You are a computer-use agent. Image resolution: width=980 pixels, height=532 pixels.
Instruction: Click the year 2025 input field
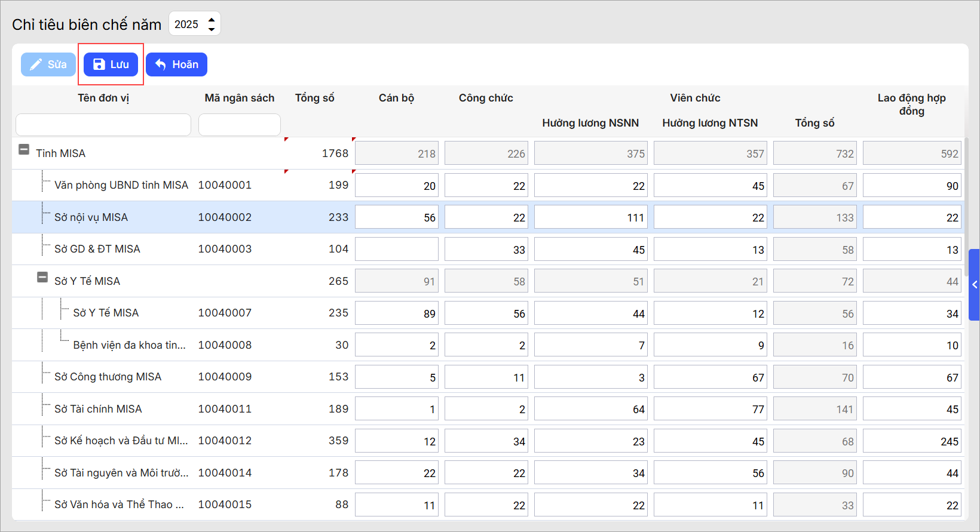point(187,24)
